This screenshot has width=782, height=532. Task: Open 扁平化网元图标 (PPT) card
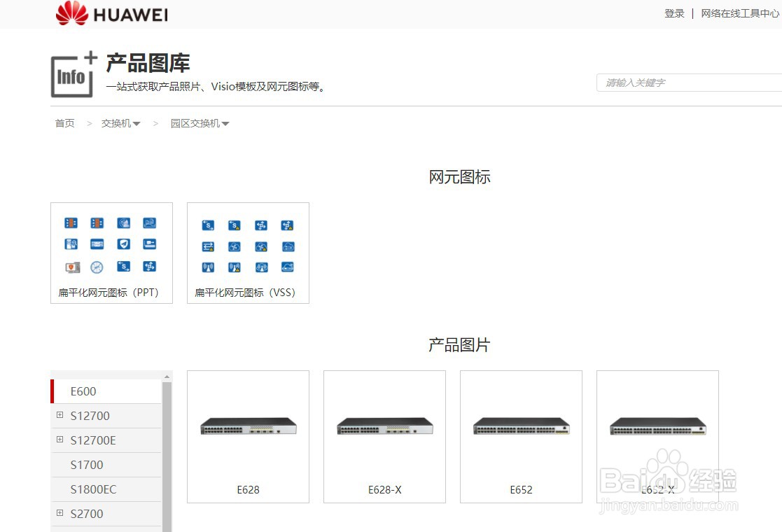point(112,253)
